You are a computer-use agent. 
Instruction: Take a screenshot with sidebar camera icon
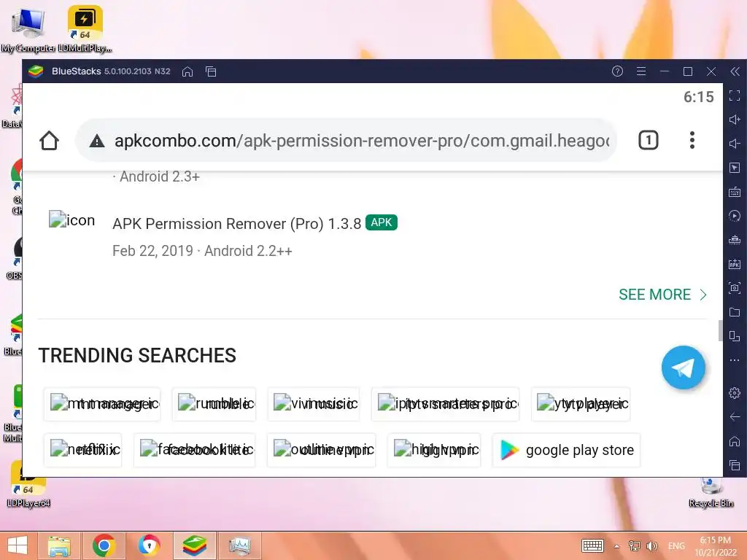[x=735, y=287]
